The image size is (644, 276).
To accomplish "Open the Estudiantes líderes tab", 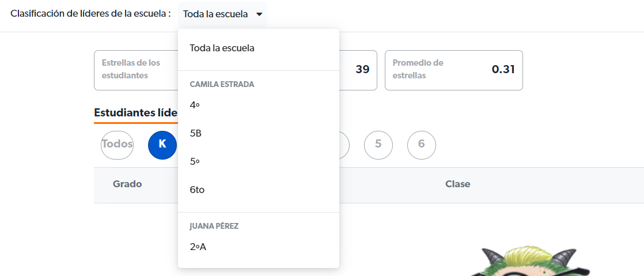I will (135, 113).
